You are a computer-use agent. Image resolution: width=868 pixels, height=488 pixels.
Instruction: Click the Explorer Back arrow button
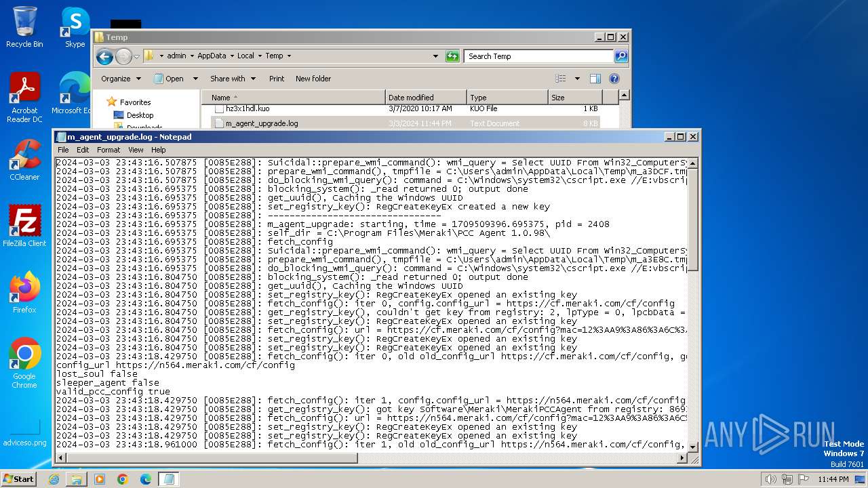click(104, 56)
